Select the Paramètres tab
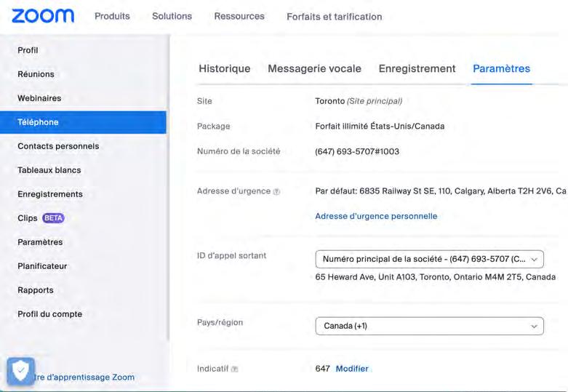The width and height of the screenshot is (568, 392). pyautogui.click(x=501, y=68)
